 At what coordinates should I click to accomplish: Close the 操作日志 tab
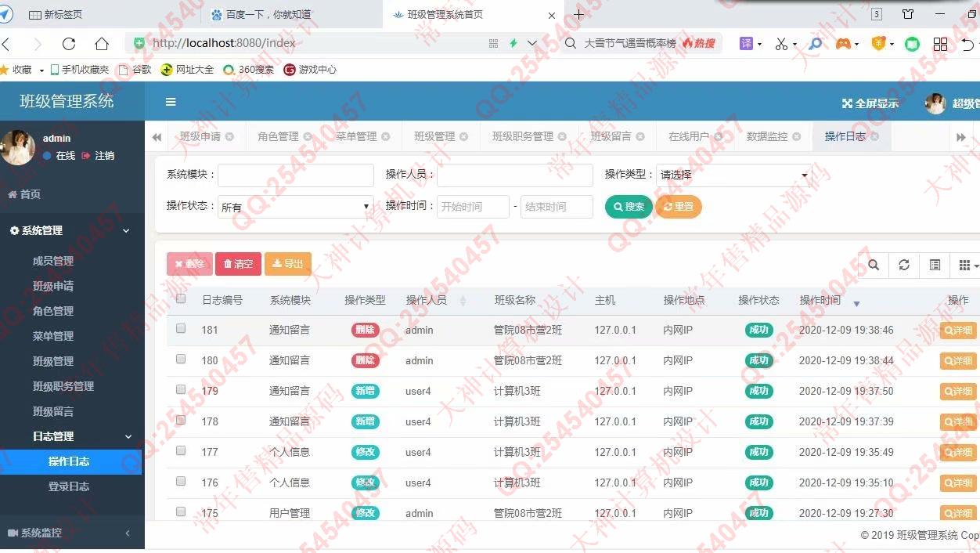(875, 136)
